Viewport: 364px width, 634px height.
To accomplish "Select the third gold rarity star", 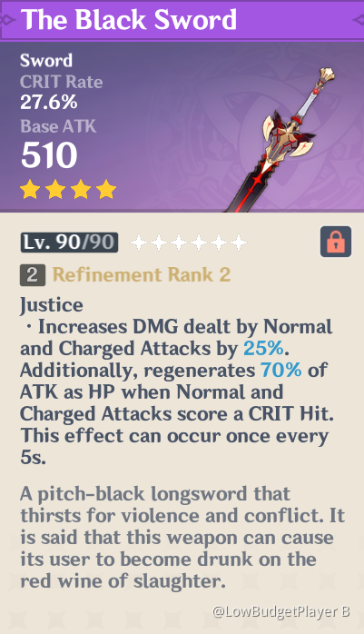I will coord(81,190).
